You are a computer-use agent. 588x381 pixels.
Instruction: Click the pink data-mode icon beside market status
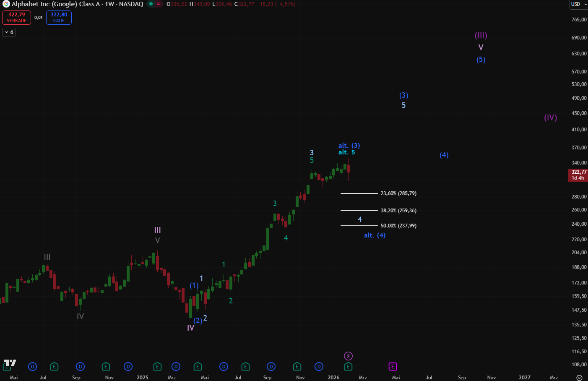pyautogui.click(x=159, y=4)
